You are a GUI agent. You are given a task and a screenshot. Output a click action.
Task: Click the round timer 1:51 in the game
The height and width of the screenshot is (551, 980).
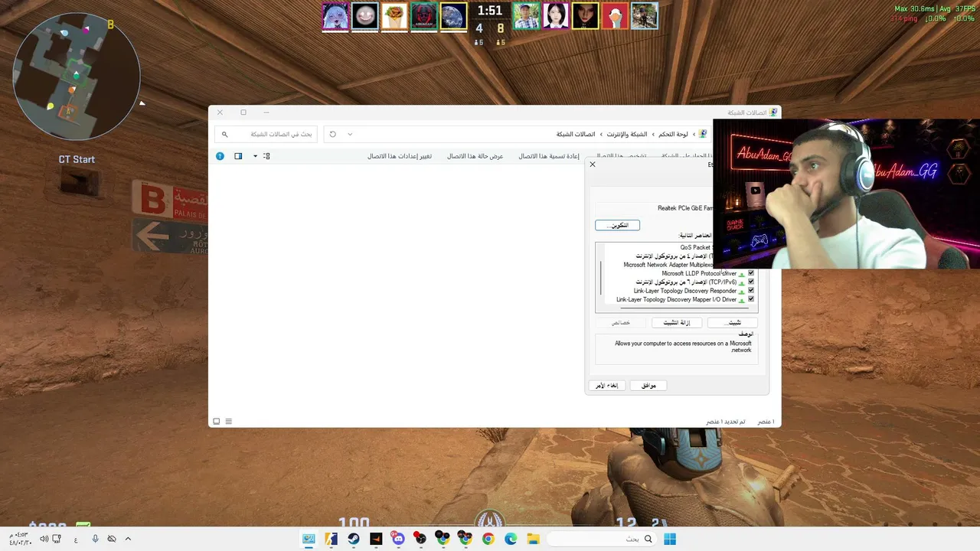tap(490, 11)
